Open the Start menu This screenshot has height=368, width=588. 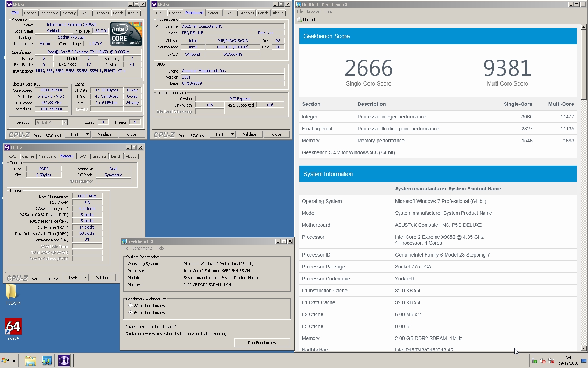(x=9, y=360)
